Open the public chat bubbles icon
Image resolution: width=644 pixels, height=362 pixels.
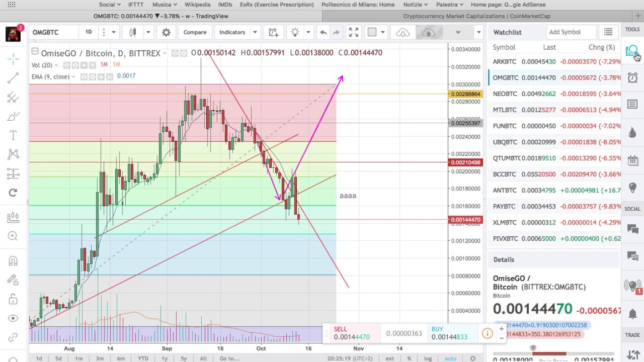click(x=632, y=229)
